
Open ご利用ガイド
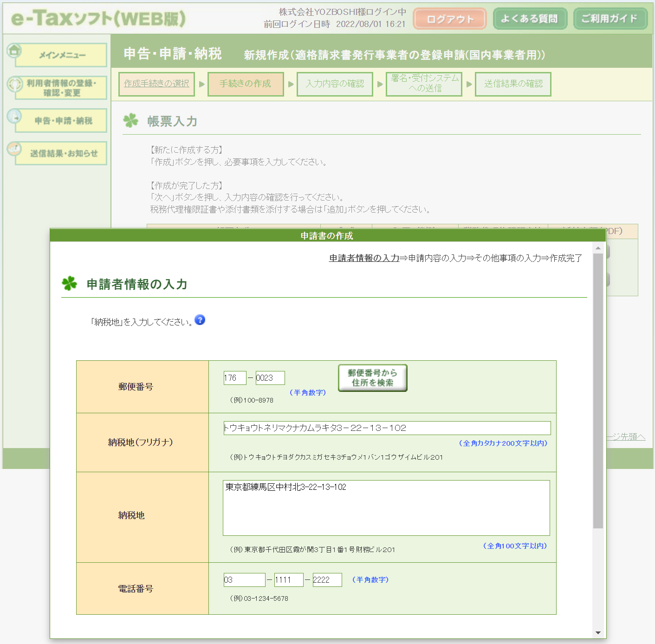coord(610,19)
